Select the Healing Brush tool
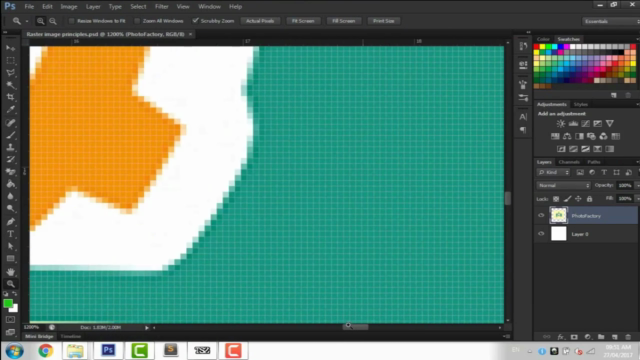 coord(11,122)
